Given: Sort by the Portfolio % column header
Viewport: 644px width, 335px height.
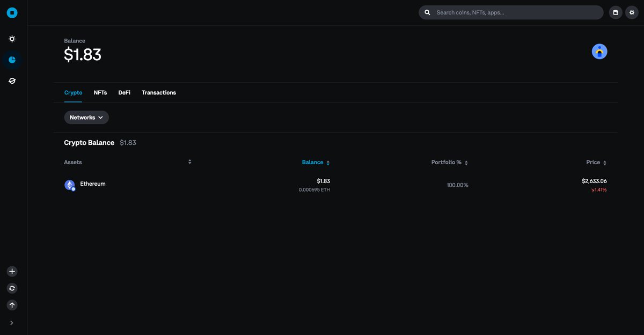Looking at the screenshot, I should pos(450,162).
